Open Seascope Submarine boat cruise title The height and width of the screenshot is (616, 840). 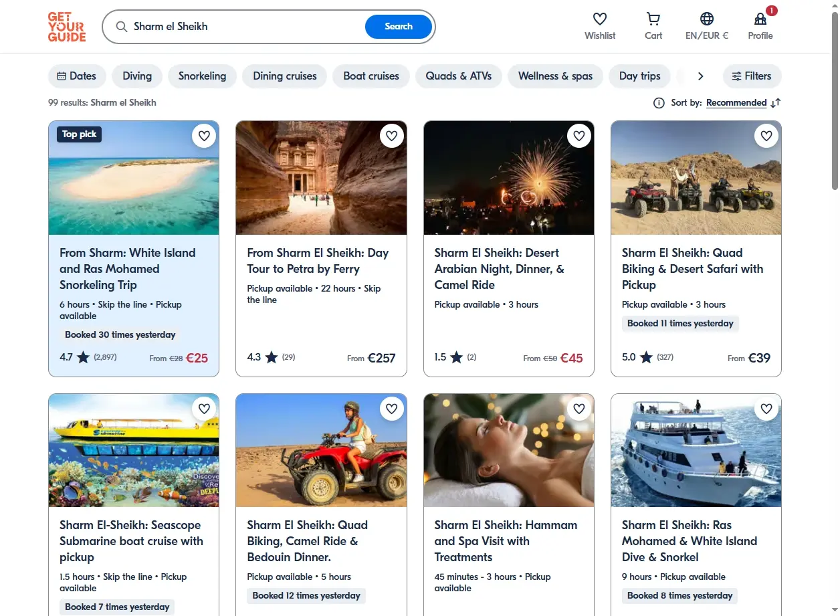click(131, 541)
